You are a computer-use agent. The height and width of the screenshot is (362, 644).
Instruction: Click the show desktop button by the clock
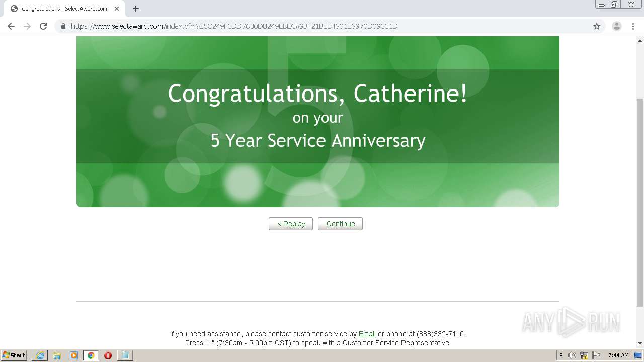(x=638, y=355)
